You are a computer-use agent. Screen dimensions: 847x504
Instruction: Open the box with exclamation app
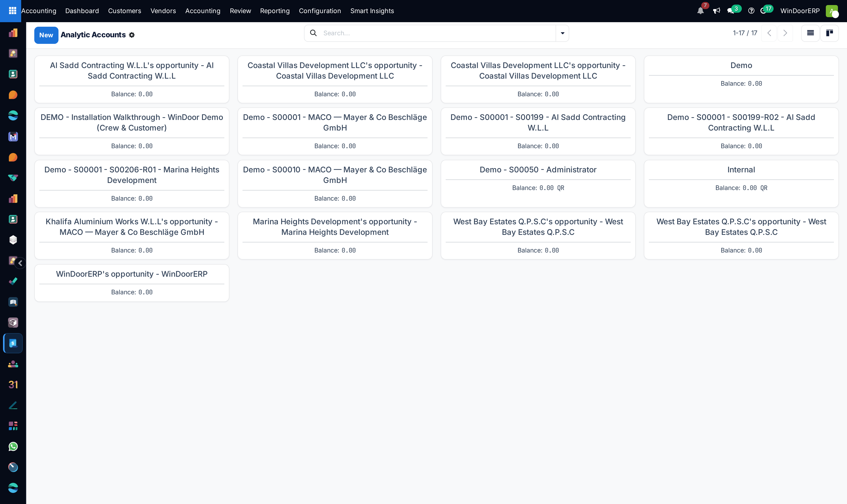click(x=13, y=323)
